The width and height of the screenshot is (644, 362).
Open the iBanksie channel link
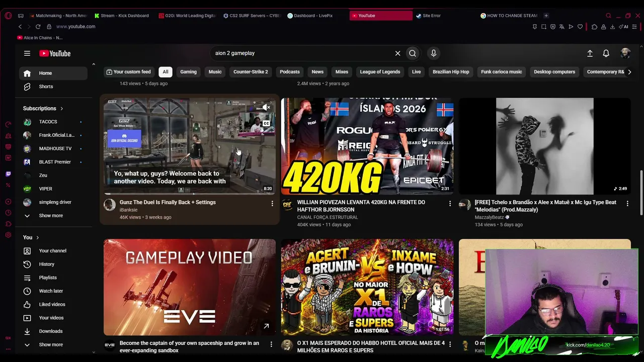[x=128, y=210]
